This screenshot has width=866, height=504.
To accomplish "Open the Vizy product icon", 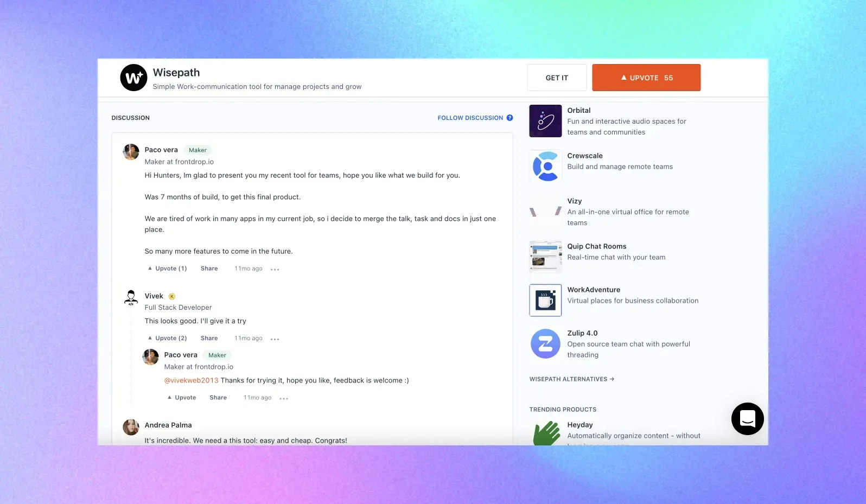I will [545, 212].
